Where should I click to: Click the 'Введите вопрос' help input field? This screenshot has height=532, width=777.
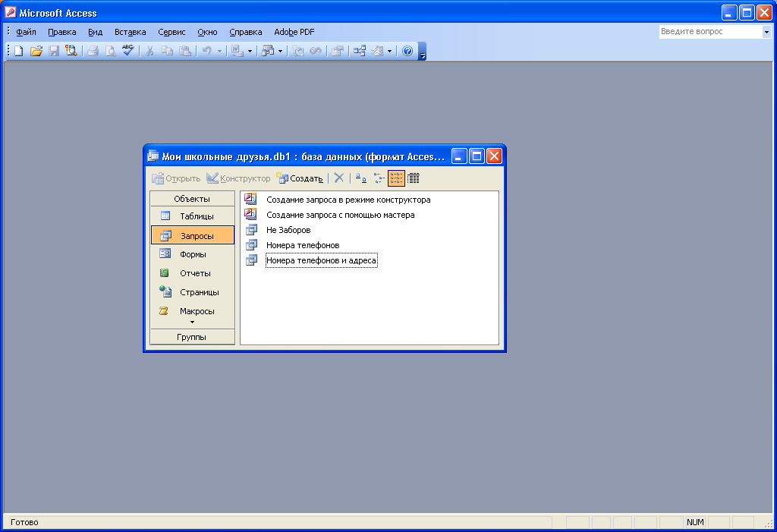710,32
